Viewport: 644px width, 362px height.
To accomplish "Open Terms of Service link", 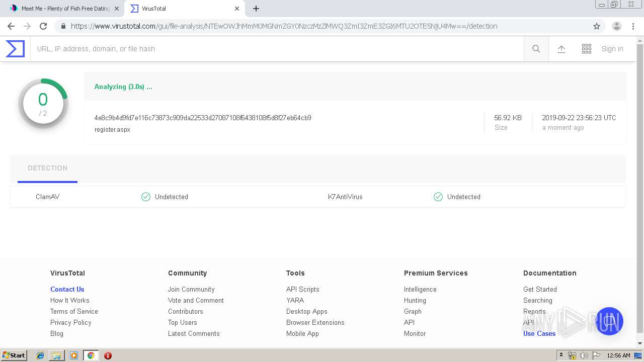I will [x=74, y=311].
